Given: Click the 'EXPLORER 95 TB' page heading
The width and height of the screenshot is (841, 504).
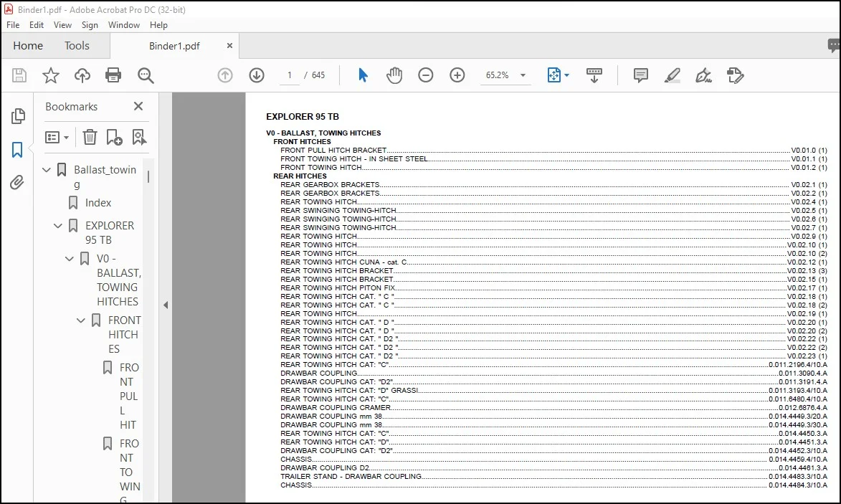Looking at the screenshot, I should pos(303,116).
